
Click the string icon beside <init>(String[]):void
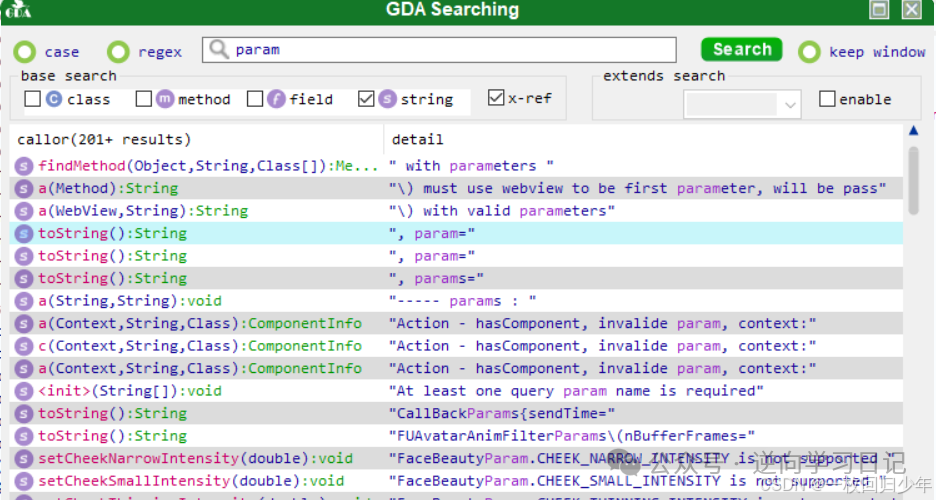coord(23,391)
